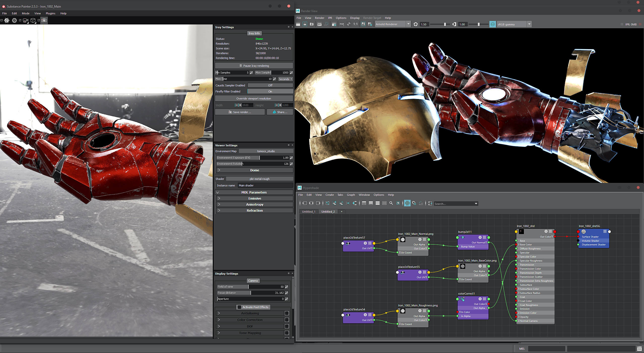Screen dimensions: 644x353
Task: Click the snapshot camera icon in Render View
Action: pos(312,24)
